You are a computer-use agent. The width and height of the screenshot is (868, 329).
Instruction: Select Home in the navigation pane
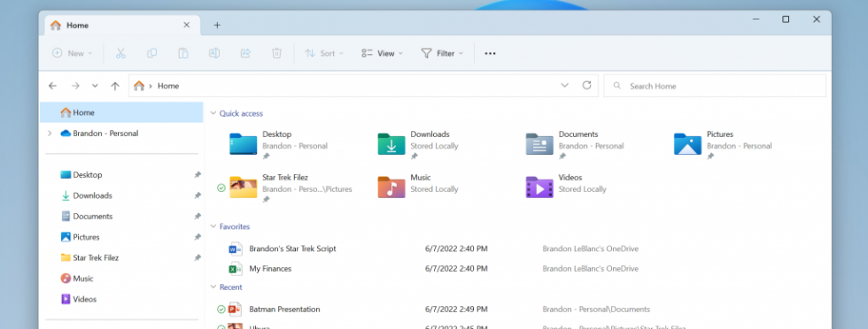122,112
